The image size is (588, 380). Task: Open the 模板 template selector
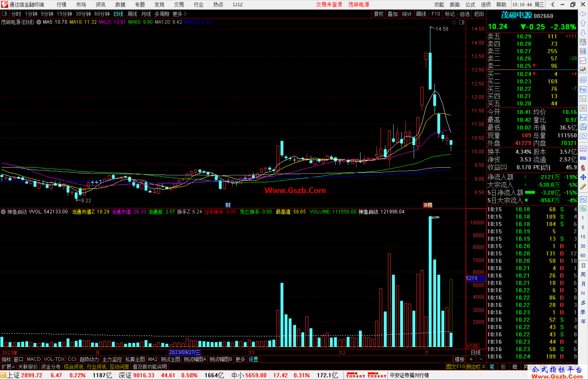pos(460,359)
